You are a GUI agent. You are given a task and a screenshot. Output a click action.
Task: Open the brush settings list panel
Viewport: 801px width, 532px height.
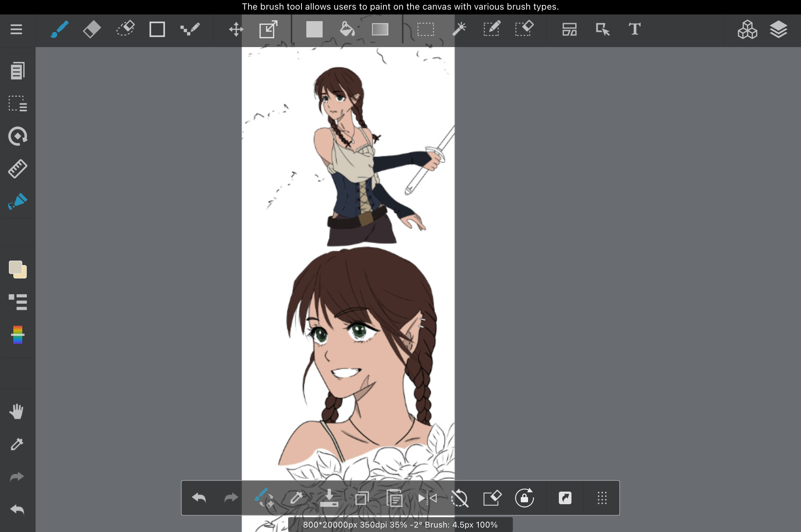[17, 302]
